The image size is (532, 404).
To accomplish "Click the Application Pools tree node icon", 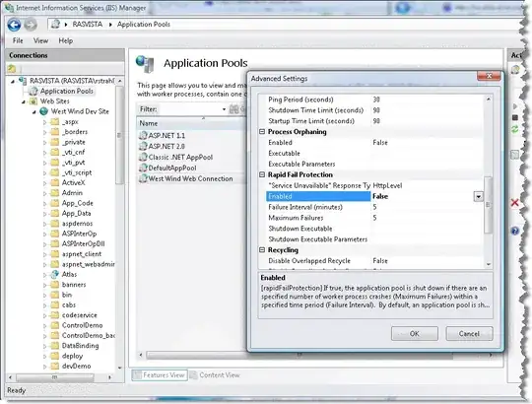I will [33, 91].
